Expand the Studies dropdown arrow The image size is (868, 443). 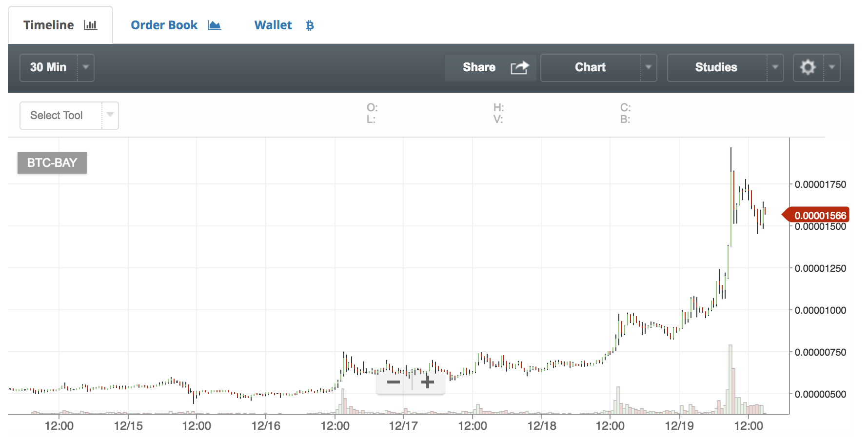coord(775,67)
